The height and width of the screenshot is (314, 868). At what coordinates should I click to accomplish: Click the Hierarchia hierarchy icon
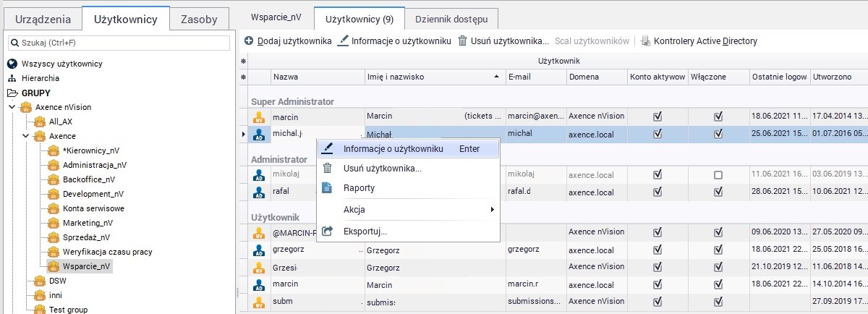pos(12,78)
